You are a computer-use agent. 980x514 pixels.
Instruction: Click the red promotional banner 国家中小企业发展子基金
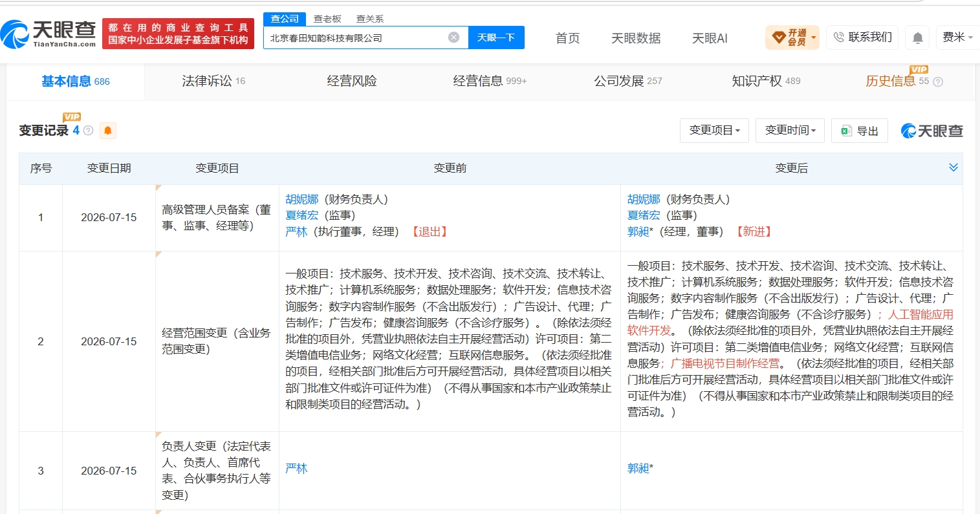tap(178, 34)
